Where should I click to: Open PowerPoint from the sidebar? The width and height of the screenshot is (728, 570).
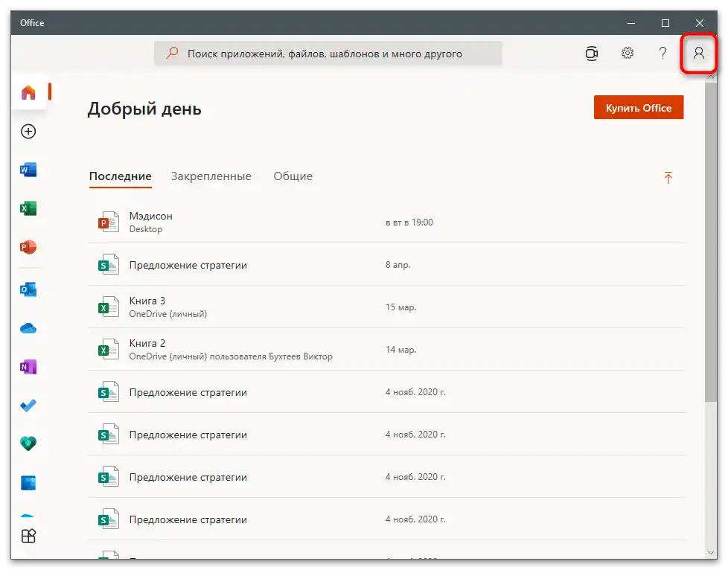[x=28, y=247]
